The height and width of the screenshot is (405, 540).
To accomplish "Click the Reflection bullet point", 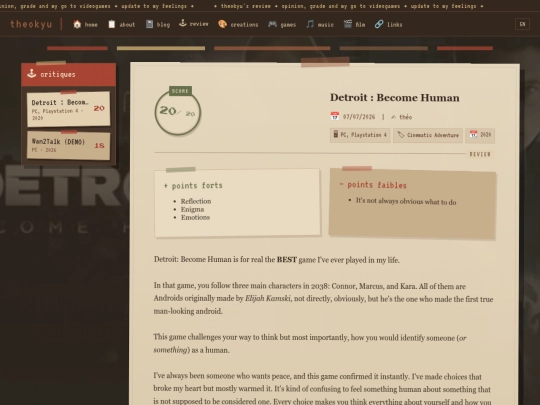I will pos(196,201).
